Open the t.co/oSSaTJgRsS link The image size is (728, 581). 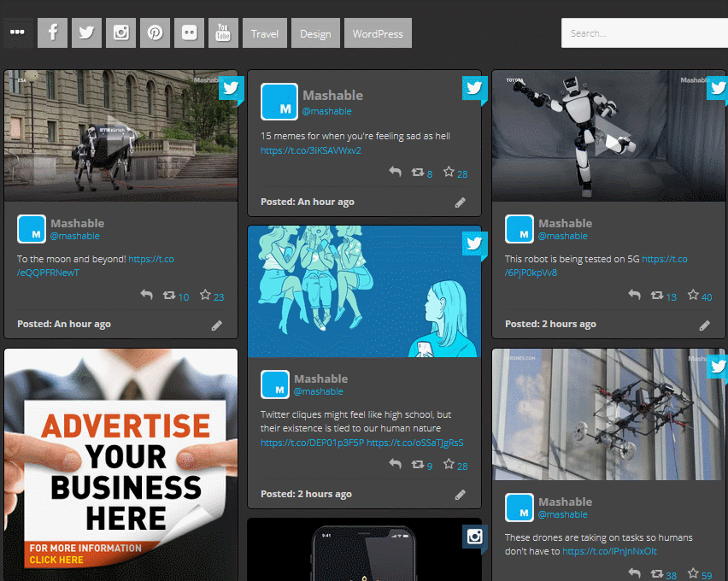415,443
